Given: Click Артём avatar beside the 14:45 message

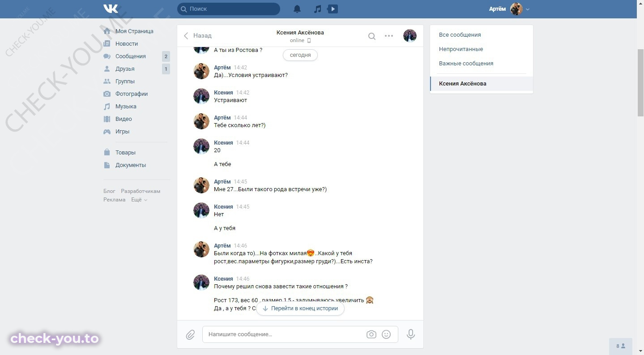Looking at the screenshot, I should [x=201, y=185].
